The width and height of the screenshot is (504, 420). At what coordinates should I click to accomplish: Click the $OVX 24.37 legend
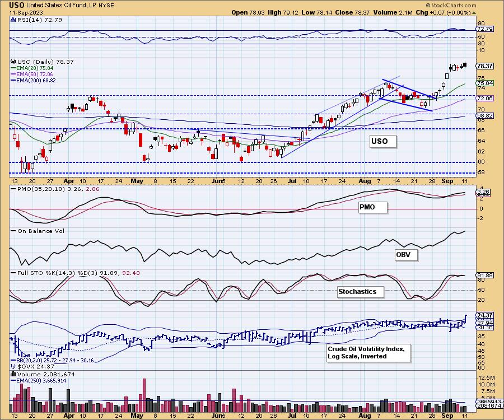[x=36, y=366]
